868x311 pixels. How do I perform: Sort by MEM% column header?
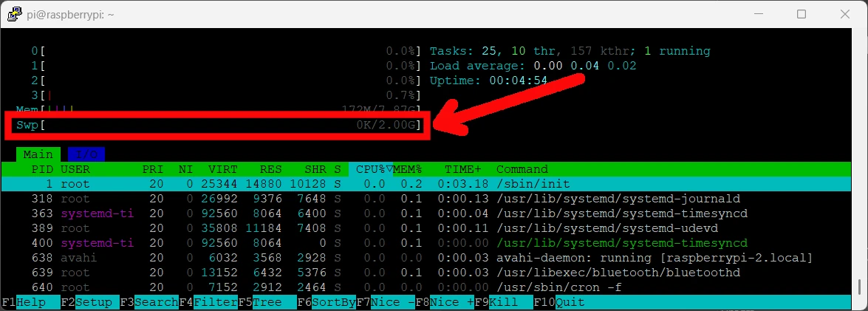[408, 169]
